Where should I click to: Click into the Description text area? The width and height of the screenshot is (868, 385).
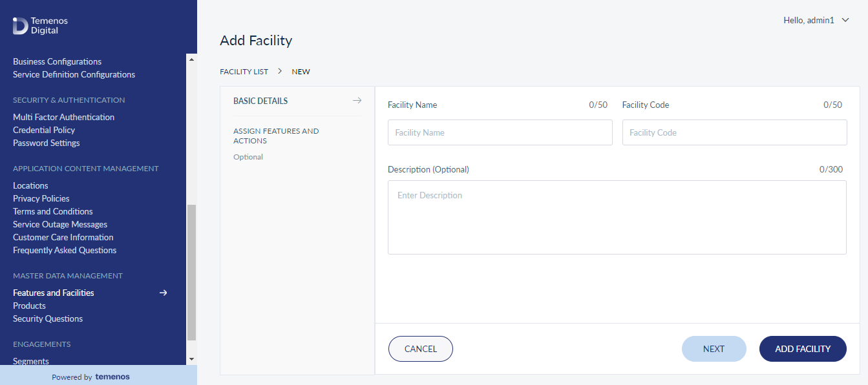617,217
